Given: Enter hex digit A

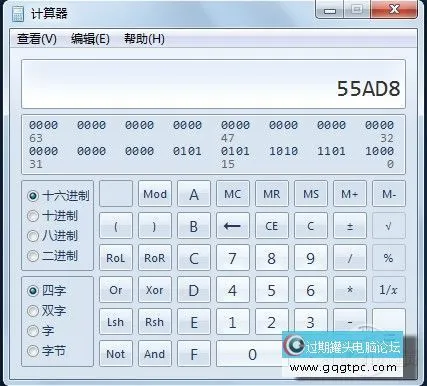Looking at the screenshot, I should 194,194.
